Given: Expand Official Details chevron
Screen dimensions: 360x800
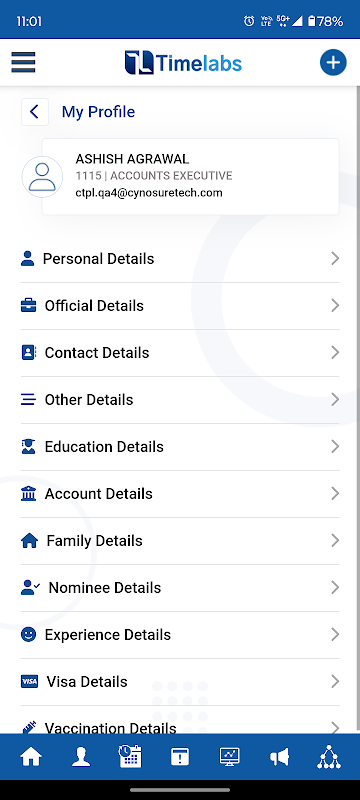Looking at the screenshot, I should (335, 306).
